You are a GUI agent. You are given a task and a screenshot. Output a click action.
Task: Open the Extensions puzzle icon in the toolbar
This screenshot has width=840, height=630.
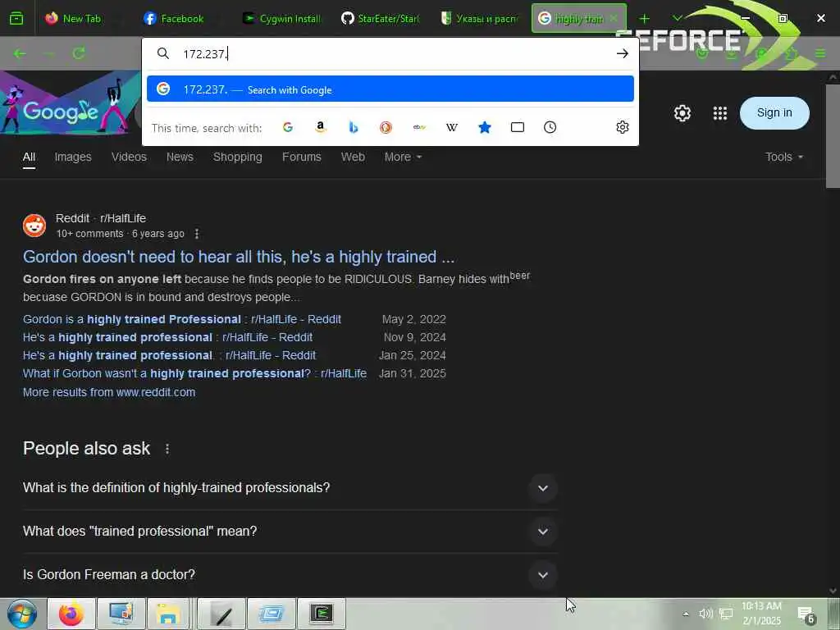[791, 53]
